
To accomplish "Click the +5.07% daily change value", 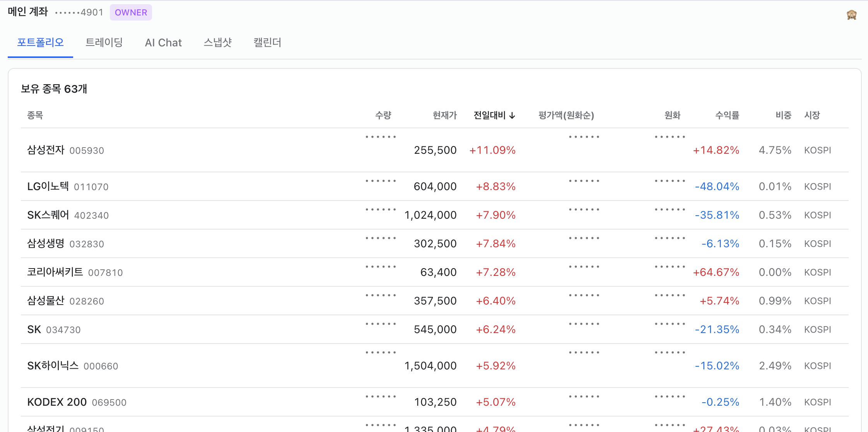I will pyautogui.click(x=496, y=402).
